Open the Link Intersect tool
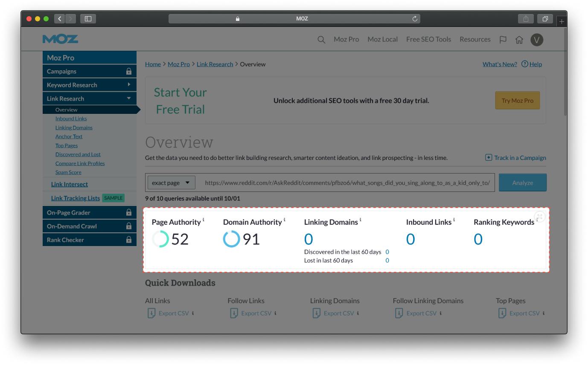This screenshot has height=365, width=588. (70, 184)
